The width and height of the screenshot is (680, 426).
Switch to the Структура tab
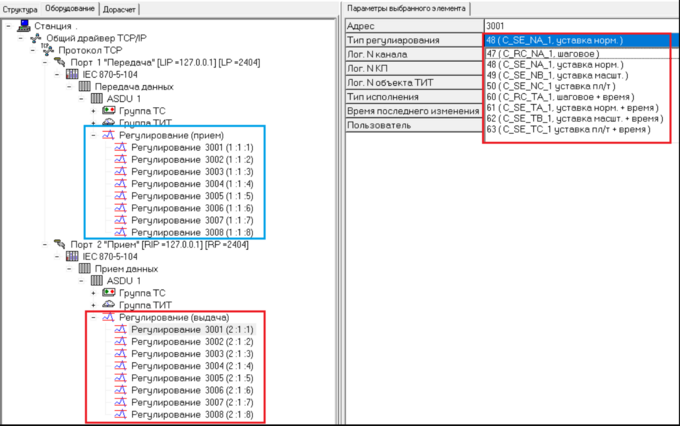[19, 9]
